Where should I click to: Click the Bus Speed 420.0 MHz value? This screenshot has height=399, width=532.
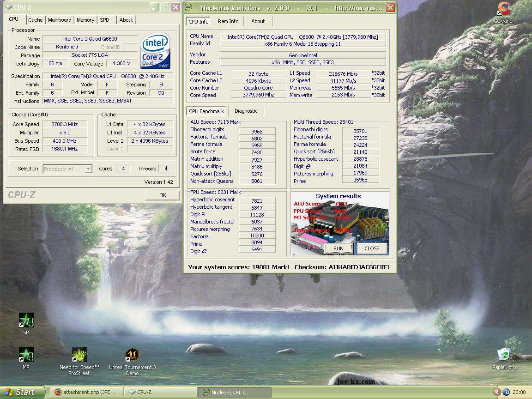(65, 141)
